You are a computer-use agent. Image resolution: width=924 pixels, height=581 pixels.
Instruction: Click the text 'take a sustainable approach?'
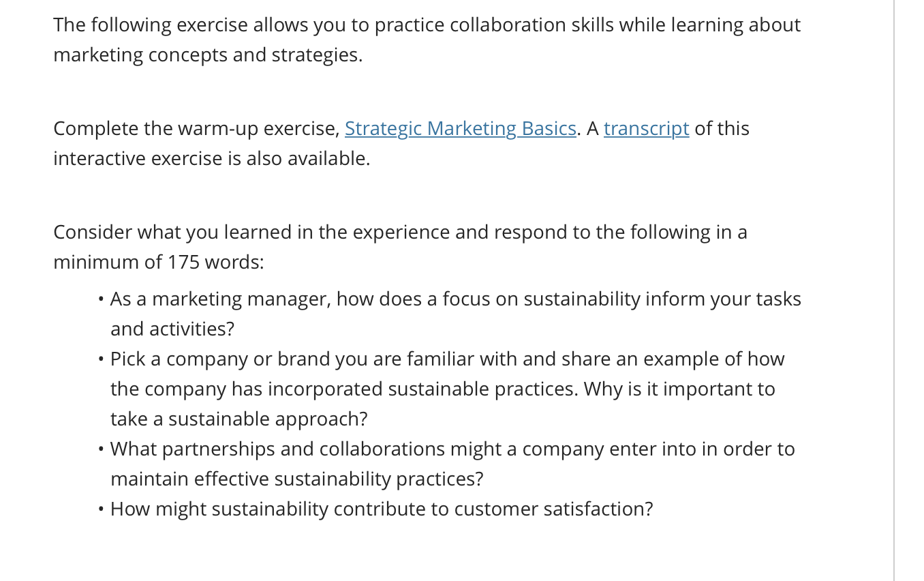pyautogui.click(x=239, y=419)
